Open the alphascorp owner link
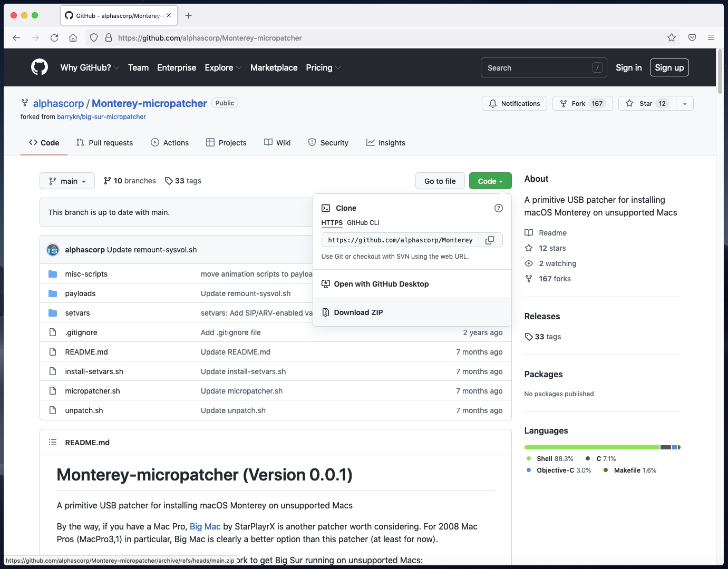 pyautogui.click(x=59, y=103)
